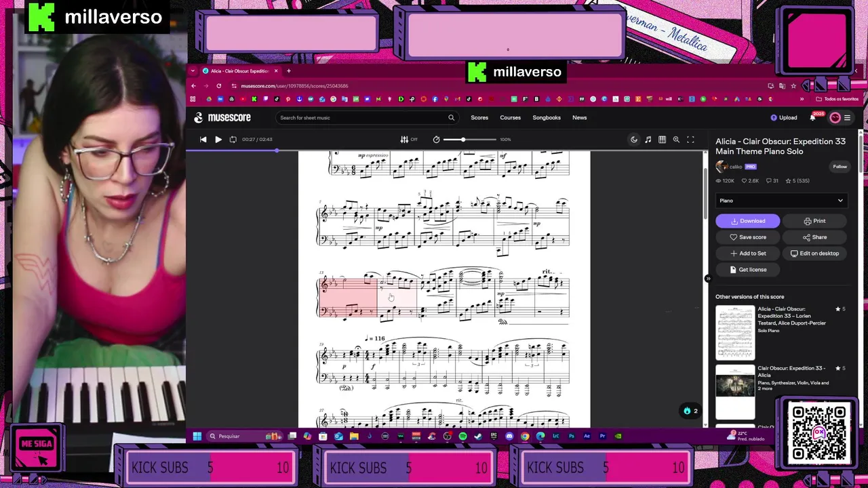Viewport: 868px width, 488px height.
Task: Open Spotify from the taskbar
Action: [x=462, y=436]
